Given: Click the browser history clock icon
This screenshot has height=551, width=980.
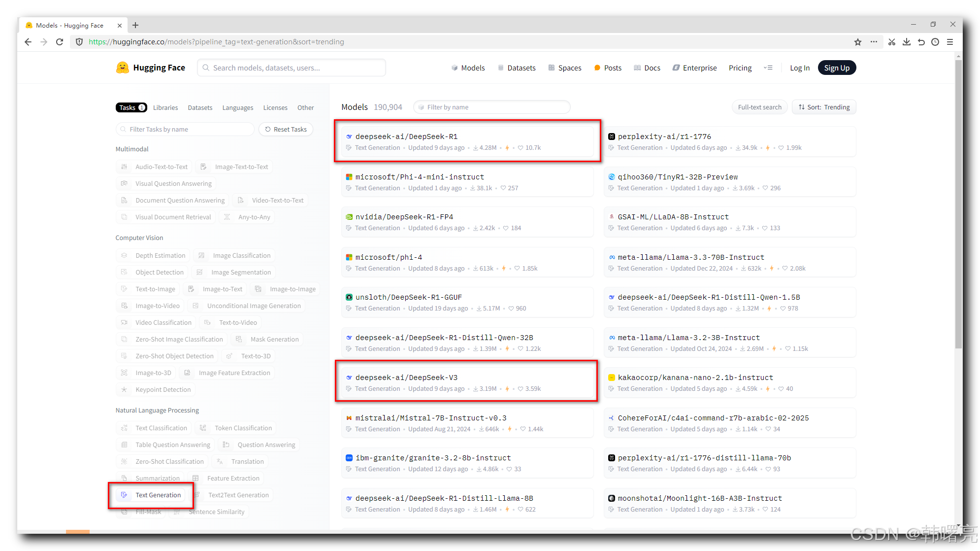Looking at the screenshot, I should (935, 42).
